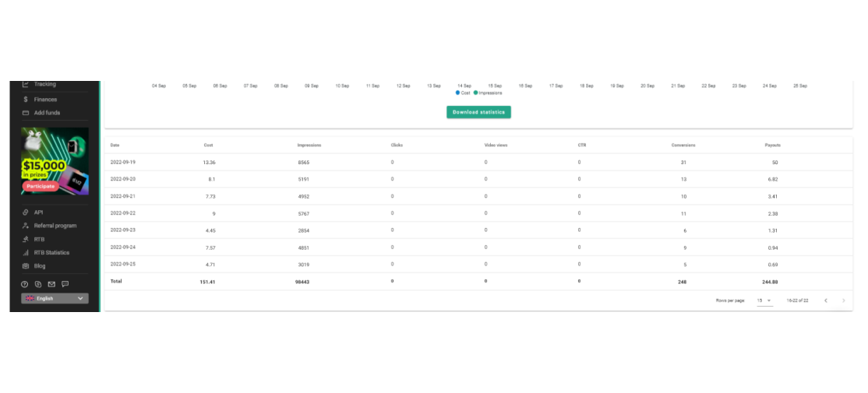Click the Download statistics button
This screenshot has width=868, height=393.
[x=479, y=112]
